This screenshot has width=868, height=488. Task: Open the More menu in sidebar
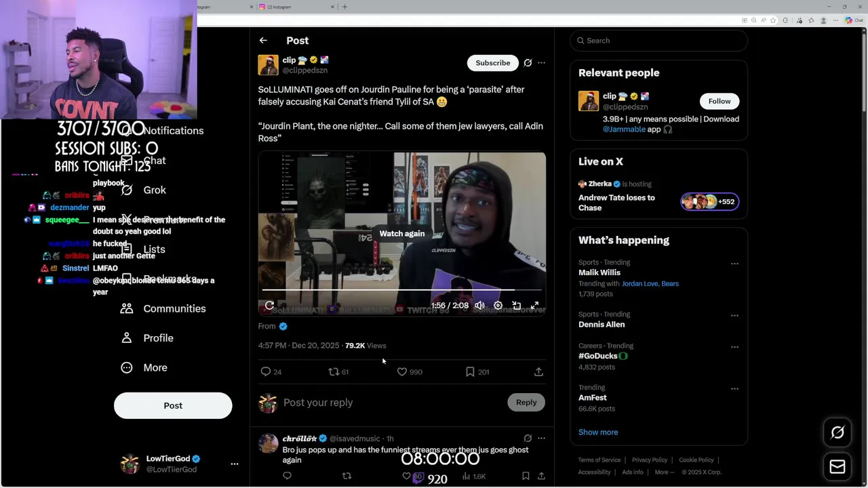pyautogui.click(x=143, y=367)
